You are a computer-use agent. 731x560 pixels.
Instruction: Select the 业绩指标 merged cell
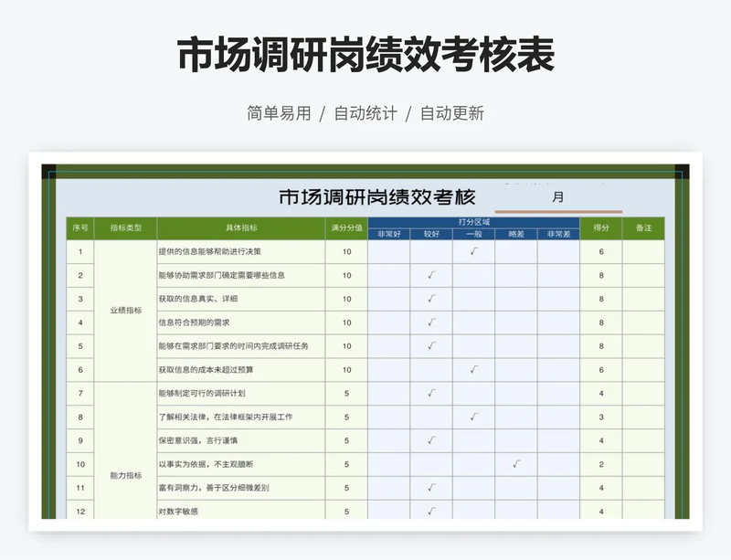tap(125, 311)
